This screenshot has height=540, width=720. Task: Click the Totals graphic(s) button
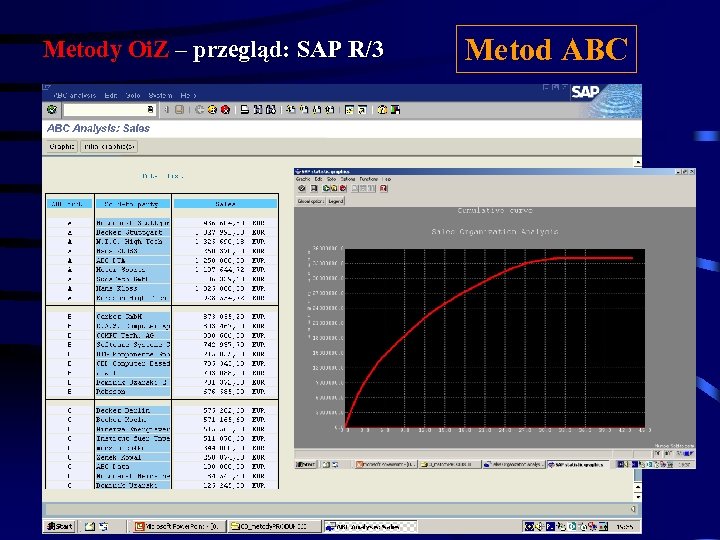tap(109, 146)
